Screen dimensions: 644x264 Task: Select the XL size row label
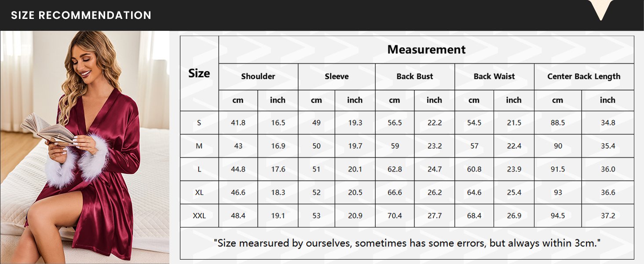199,193
